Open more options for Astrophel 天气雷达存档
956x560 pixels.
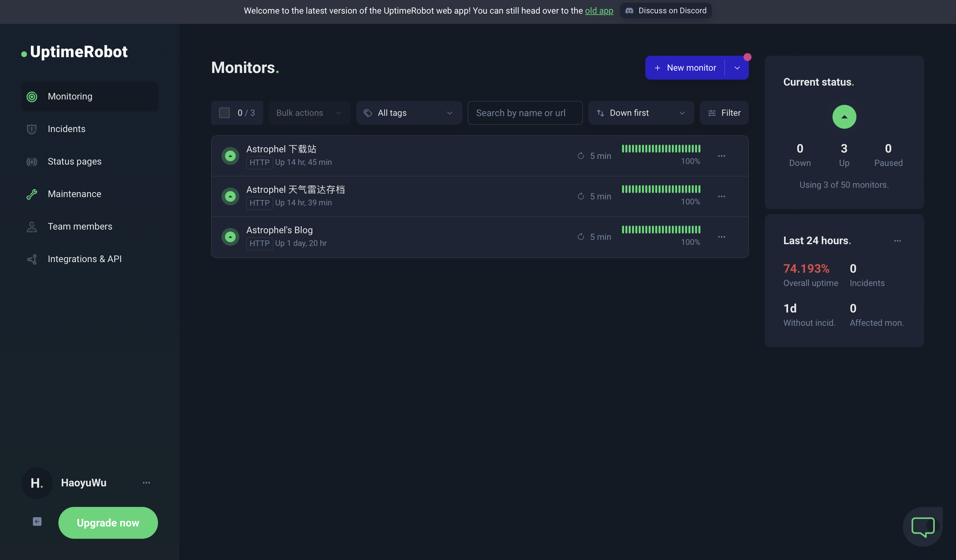point(721,196)
